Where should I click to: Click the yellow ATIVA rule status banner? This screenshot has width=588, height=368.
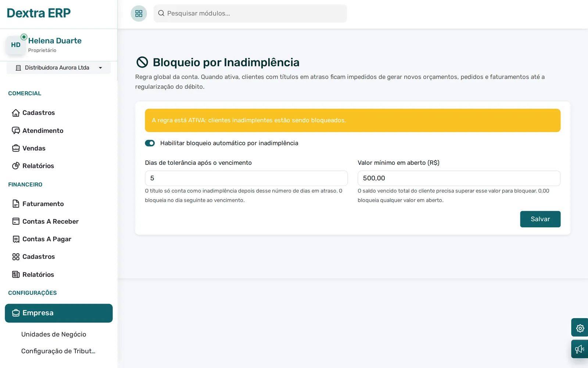tap(353, 120)
